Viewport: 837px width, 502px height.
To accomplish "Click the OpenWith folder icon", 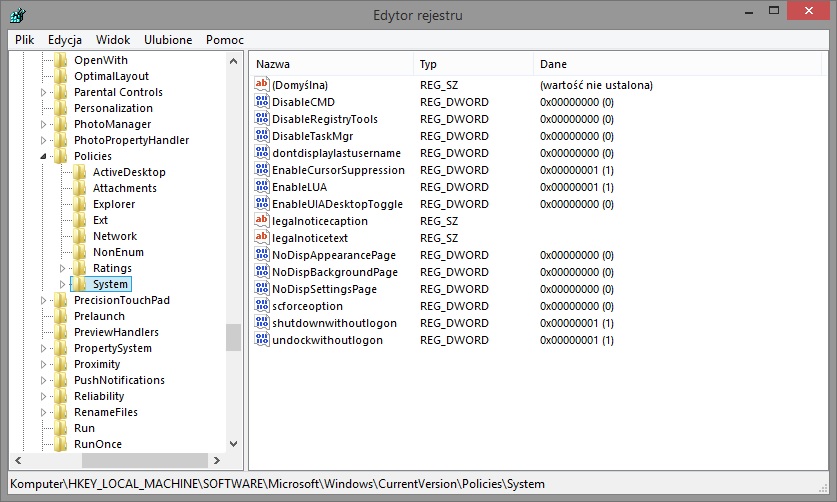I will (x=61, y=60).
